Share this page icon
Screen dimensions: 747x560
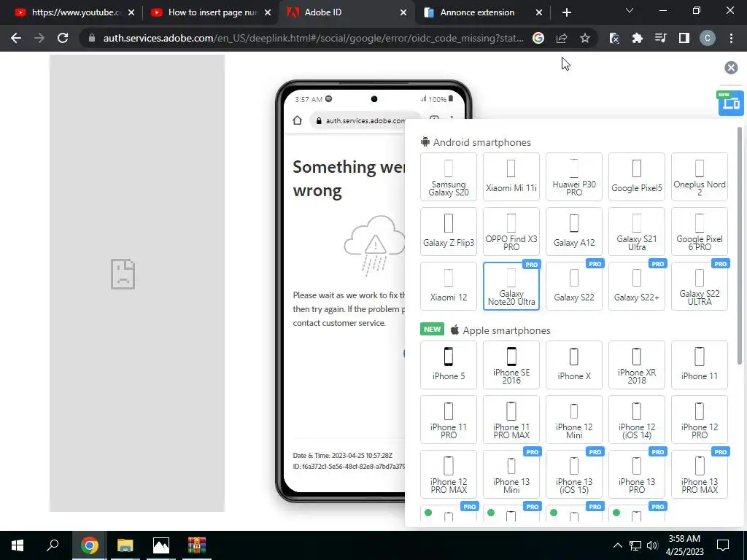pyautogui.click(x=562, y=38)
